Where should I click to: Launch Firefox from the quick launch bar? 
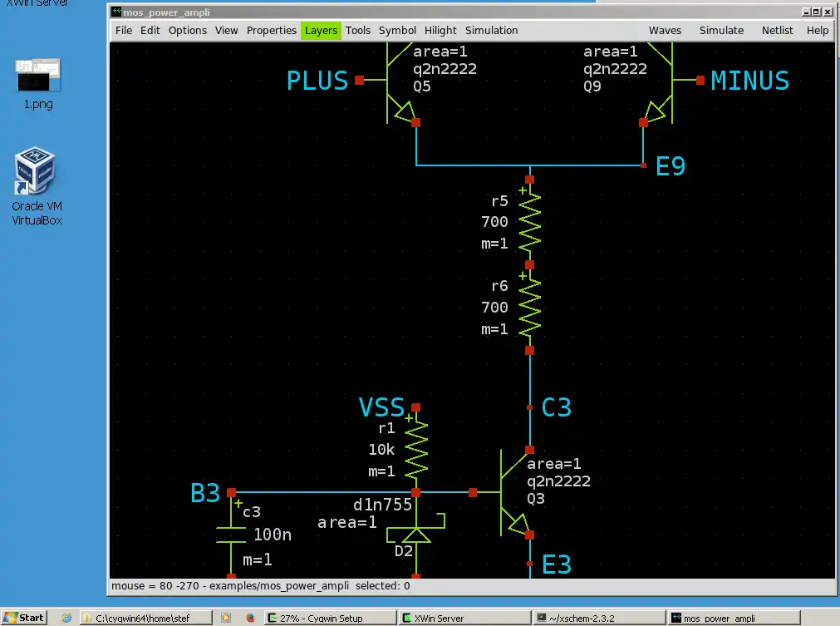(250, 618)
